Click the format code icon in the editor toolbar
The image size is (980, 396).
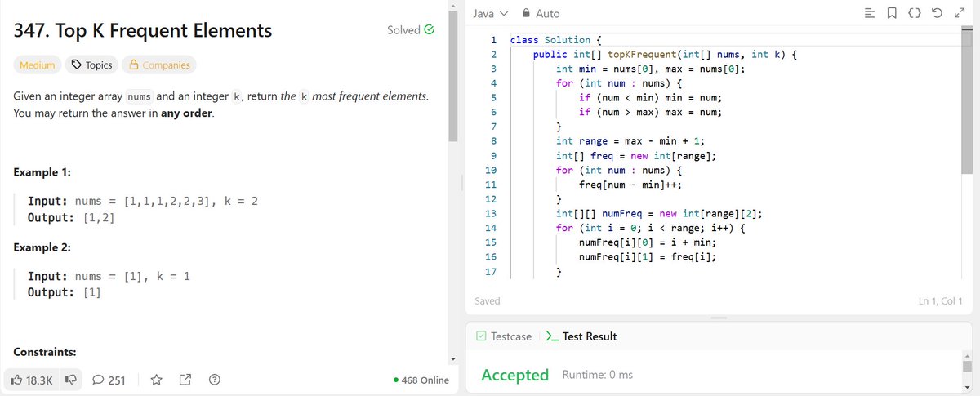click(869, 14)
